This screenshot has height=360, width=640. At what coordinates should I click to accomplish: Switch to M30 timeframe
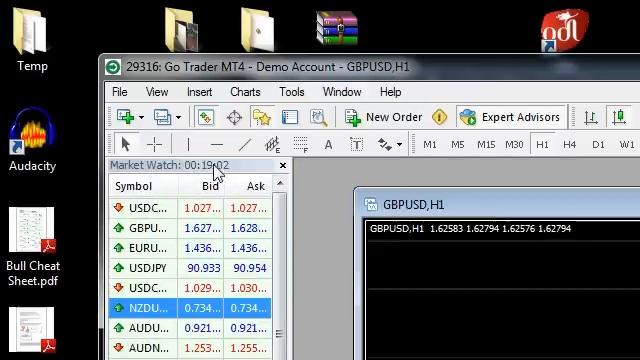(x=514, y=144)
